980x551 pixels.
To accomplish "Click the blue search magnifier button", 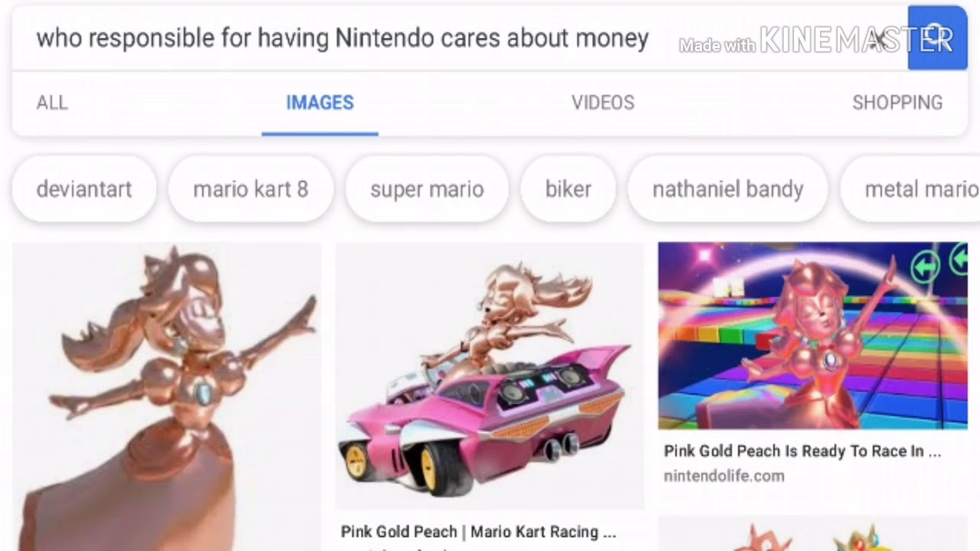I will tap(938, 37).
